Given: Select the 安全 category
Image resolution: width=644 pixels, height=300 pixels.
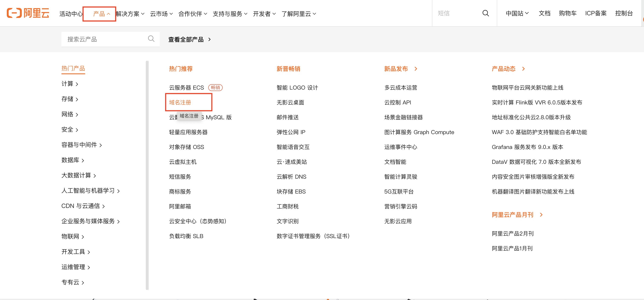Looking at the screenshot, I should click(x=70, y=129).
